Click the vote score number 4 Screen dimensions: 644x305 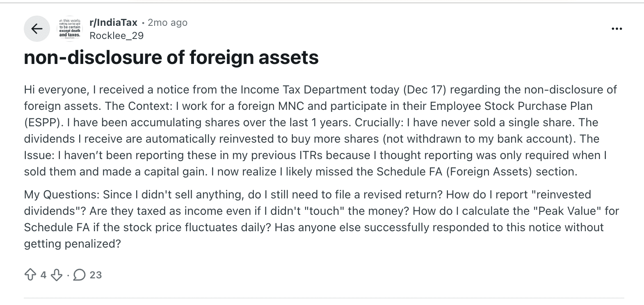43,275
